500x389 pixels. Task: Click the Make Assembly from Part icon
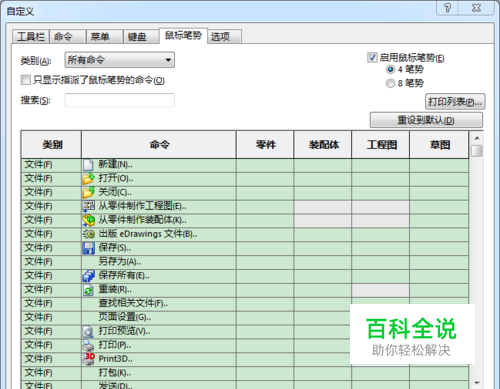88,220
